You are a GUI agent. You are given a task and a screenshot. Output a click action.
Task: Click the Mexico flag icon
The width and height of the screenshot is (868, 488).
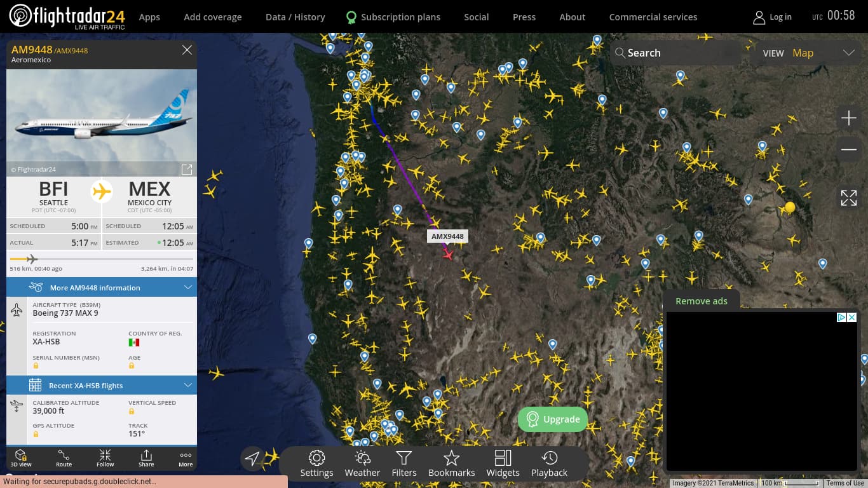[x=134, y=342]
